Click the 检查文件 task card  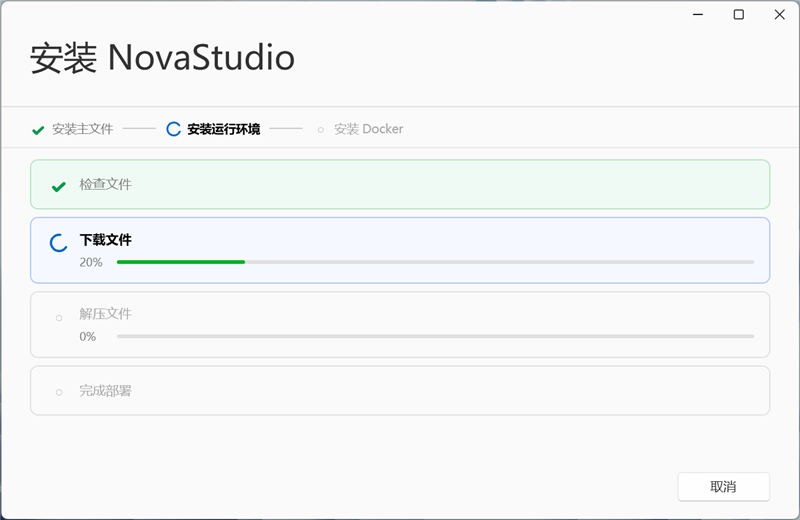(x=400, y=184)
